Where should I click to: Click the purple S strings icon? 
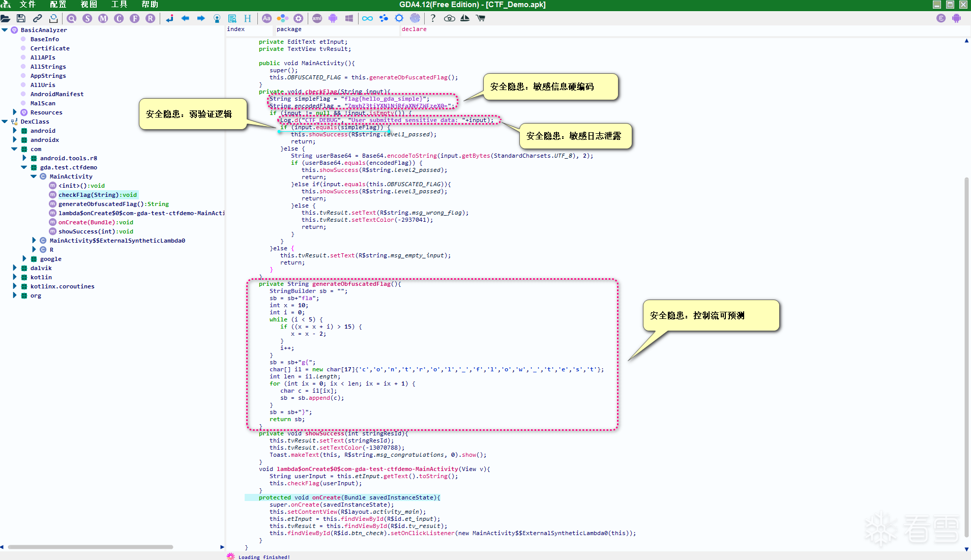pyautogui.click(x=87, y=18)
